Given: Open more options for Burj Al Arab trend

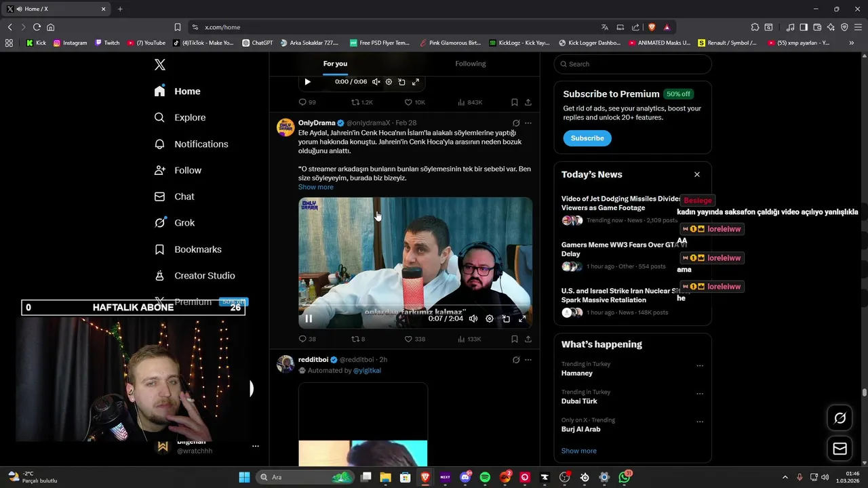Looking at the screenshot, I should click(700, 422).
